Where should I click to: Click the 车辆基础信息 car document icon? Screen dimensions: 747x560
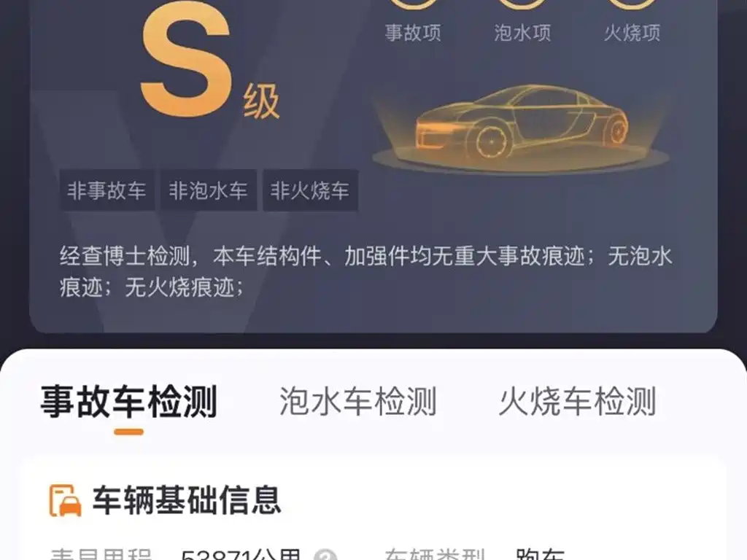coord(65,500)
